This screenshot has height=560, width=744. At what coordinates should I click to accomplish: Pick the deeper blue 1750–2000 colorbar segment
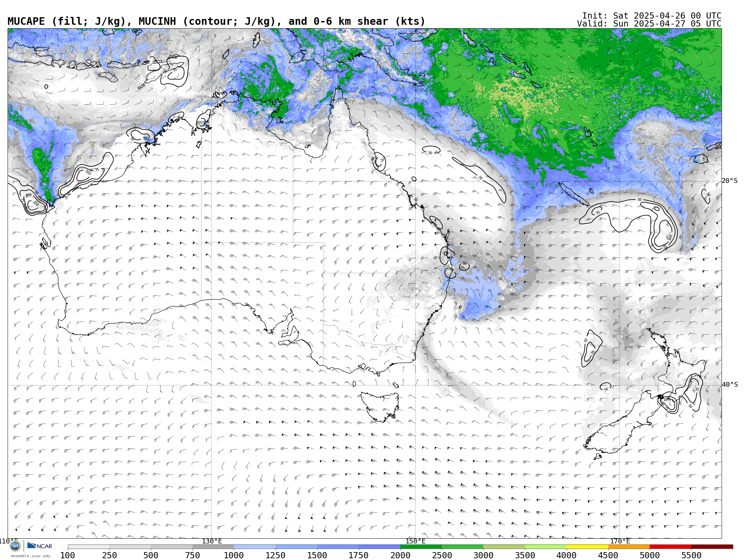pyautogui.click(x=380, y=547)
